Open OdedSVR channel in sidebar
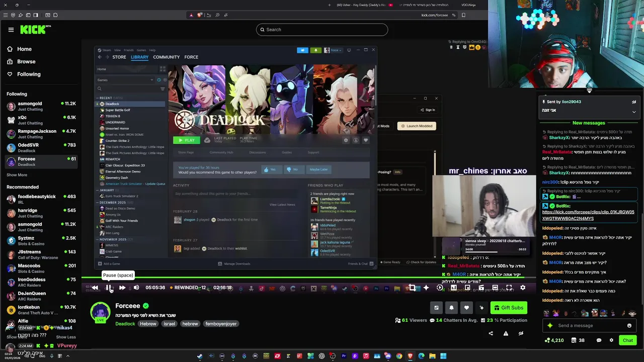Image resolution: width=644 pixels, height=362 pixels. click(40, 148)
